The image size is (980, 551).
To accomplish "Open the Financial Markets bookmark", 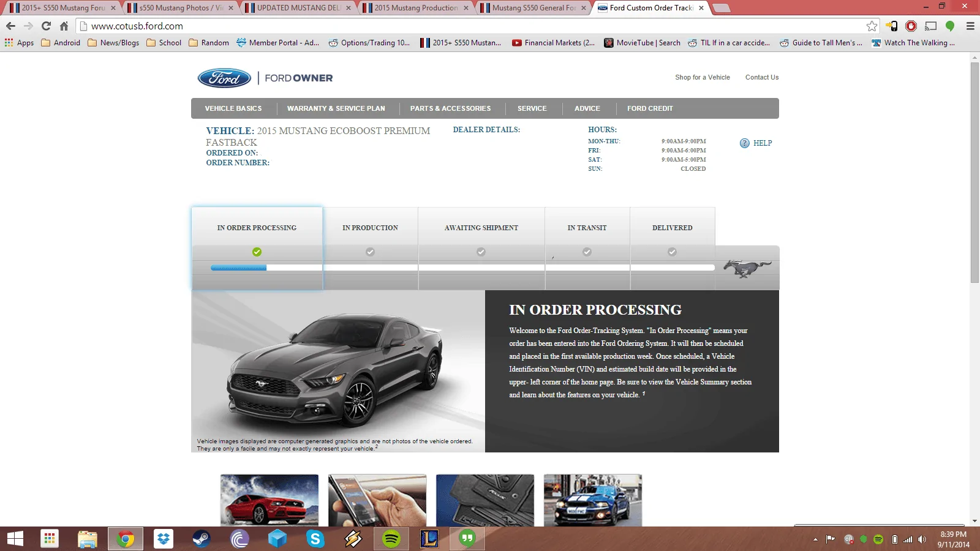I will click(553, 43).
